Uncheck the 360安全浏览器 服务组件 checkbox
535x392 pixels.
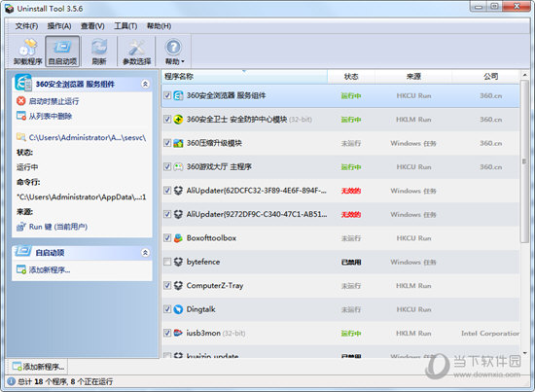tap(167, 95)
